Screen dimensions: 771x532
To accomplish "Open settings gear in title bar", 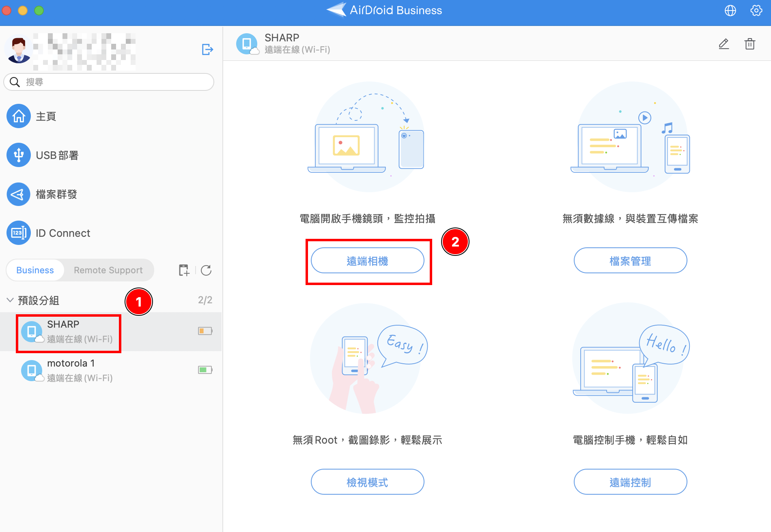I will pyautogui.click(x=756, y=11).
